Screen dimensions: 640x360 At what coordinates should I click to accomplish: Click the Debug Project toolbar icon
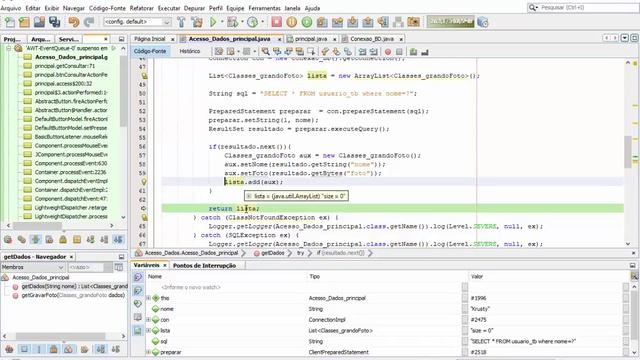233,22
